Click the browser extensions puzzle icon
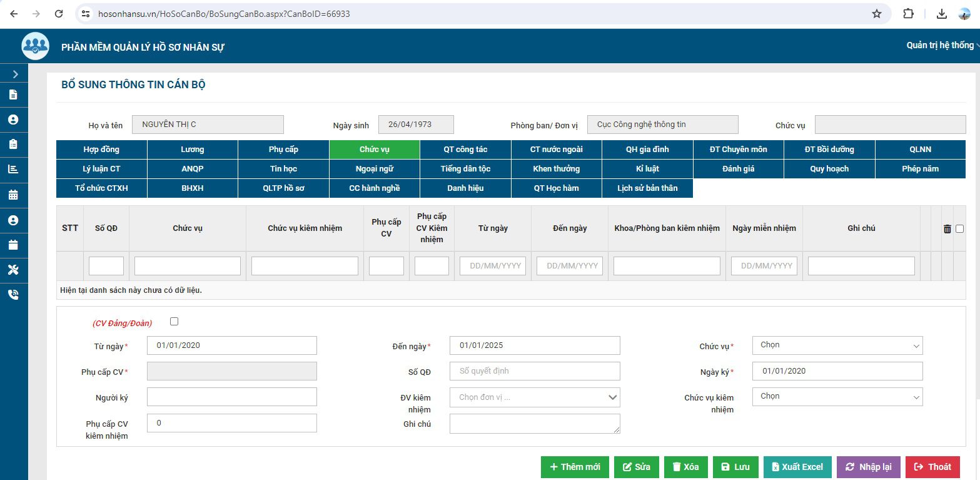This screenshot has height=480, width=980. click(908, 14)
